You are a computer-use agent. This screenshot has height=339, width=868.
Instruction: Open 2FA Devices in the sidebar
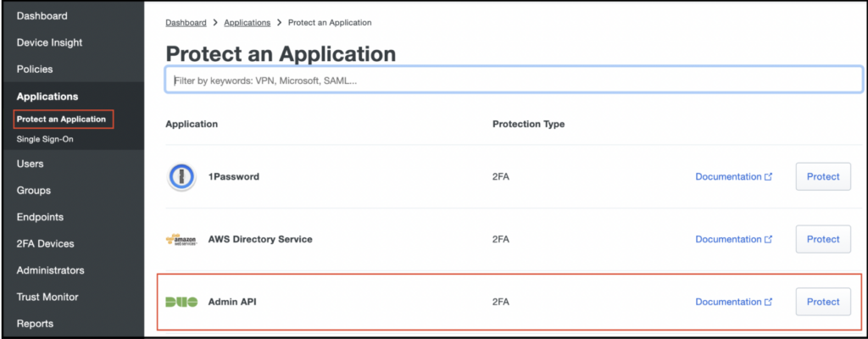(x=46, y=244)
